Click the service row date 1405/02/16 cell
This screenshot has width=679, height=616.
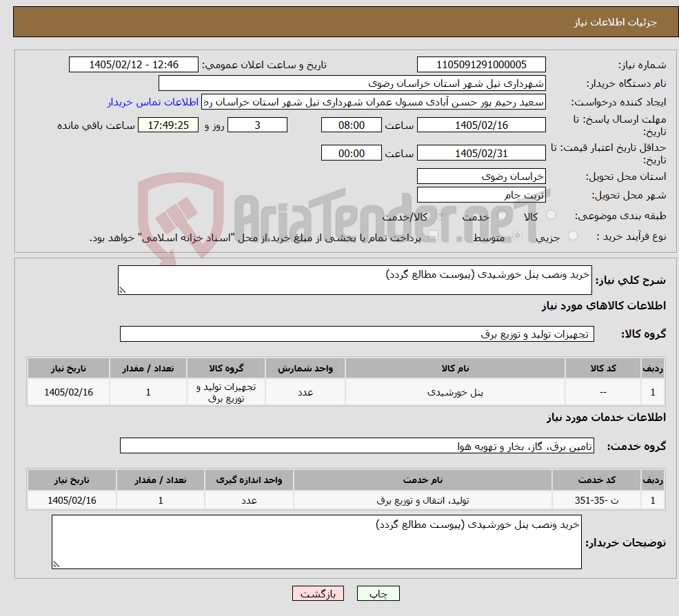(72, 500)
